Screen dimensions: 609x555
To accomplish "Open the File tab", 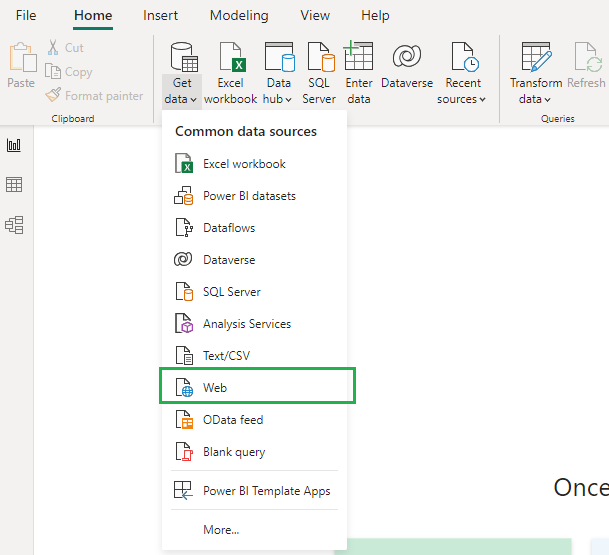I will tap(26, 16).
